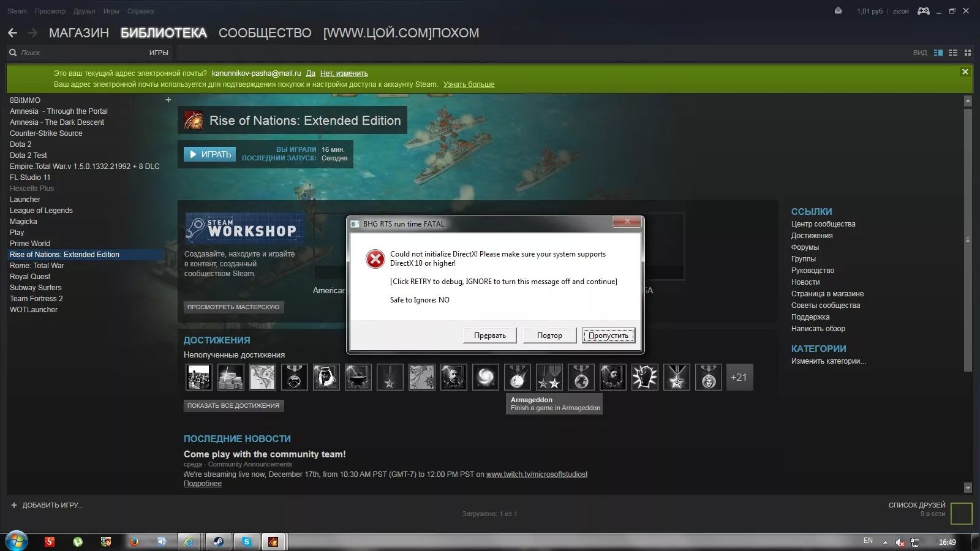Click the Armageddon meteor medal achievement
The image size is (980, 551).
point(518,377)
